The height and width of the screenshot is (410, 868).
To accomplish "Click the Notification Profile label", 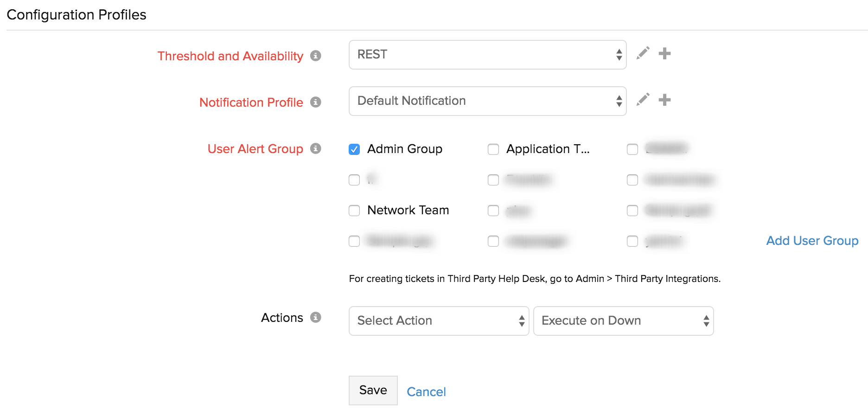I will coord(251,102).
